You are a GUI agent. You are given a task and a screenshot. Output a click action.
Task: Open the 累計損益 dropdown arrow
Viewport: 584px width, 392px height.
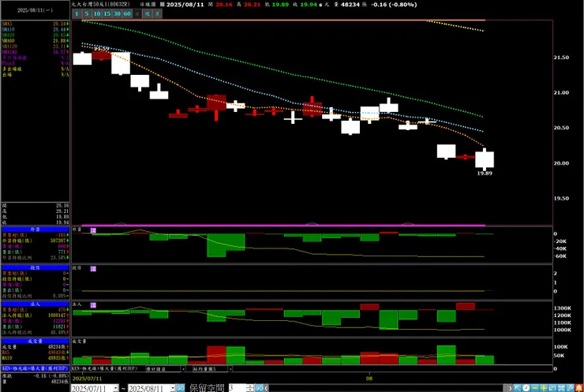[183, 369]
